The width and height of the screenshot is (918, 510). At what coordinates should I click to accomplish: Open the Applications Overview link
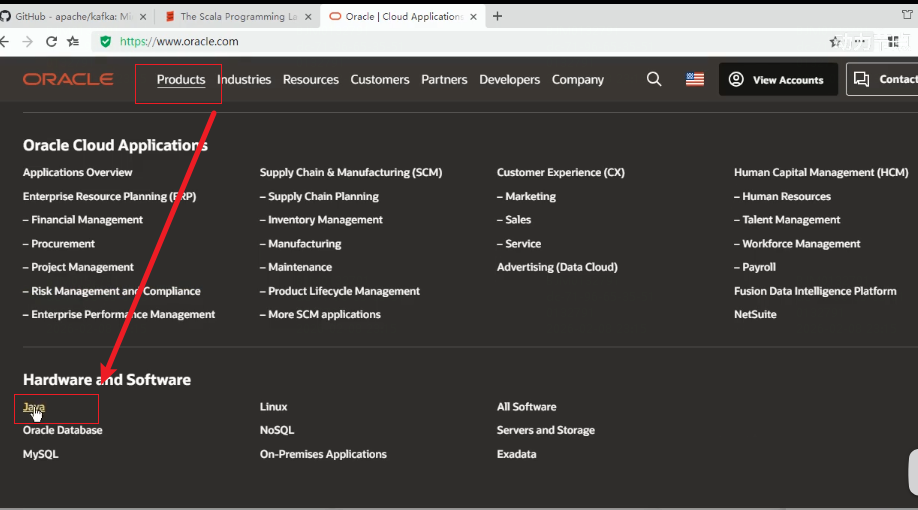coord(77,172)
